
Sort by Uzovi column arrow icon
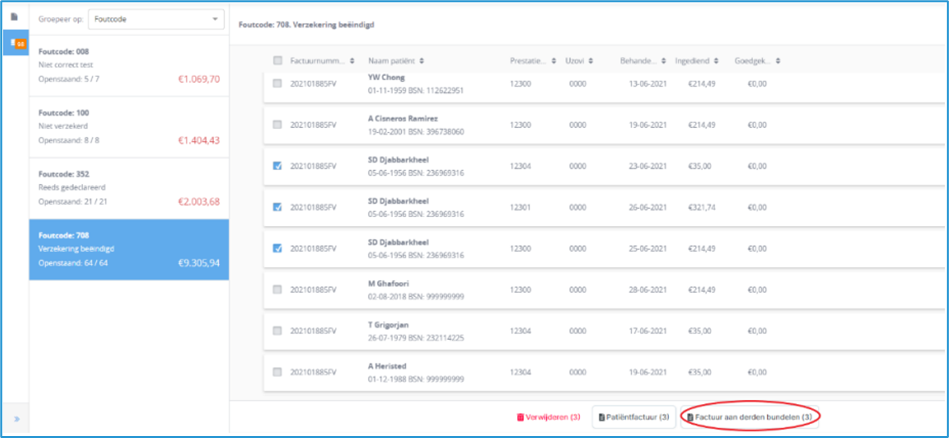click(591, 62)
